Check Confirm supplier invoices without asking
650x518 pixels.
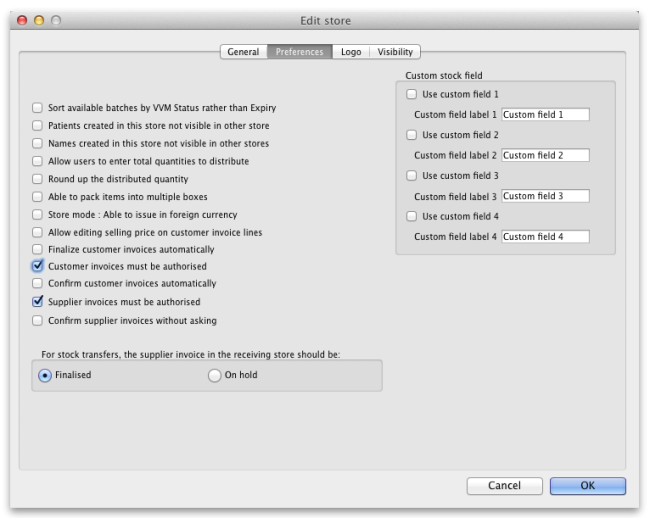click(x=38, y=321)
